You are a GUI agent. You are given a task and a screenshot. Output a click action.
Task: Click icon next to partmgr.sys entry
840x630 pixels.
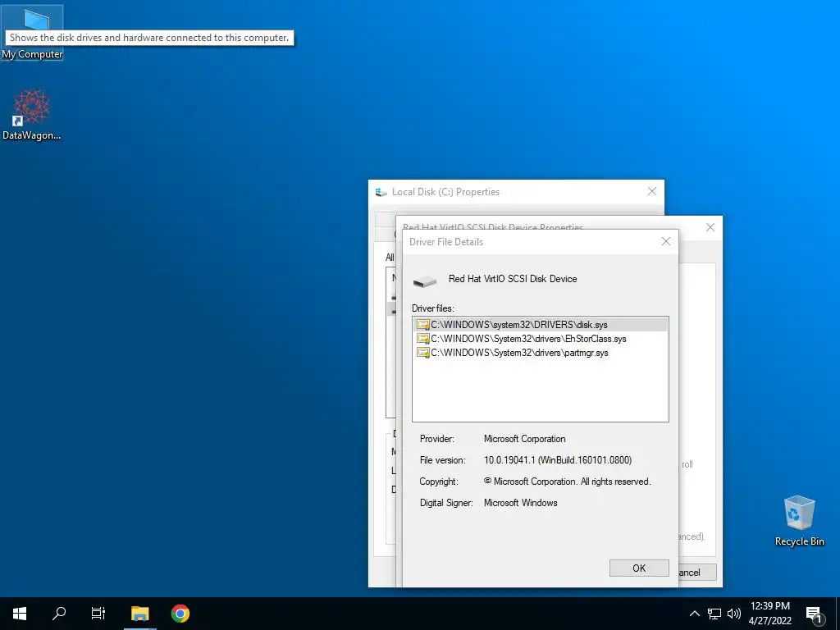click(x=422, y=353)
